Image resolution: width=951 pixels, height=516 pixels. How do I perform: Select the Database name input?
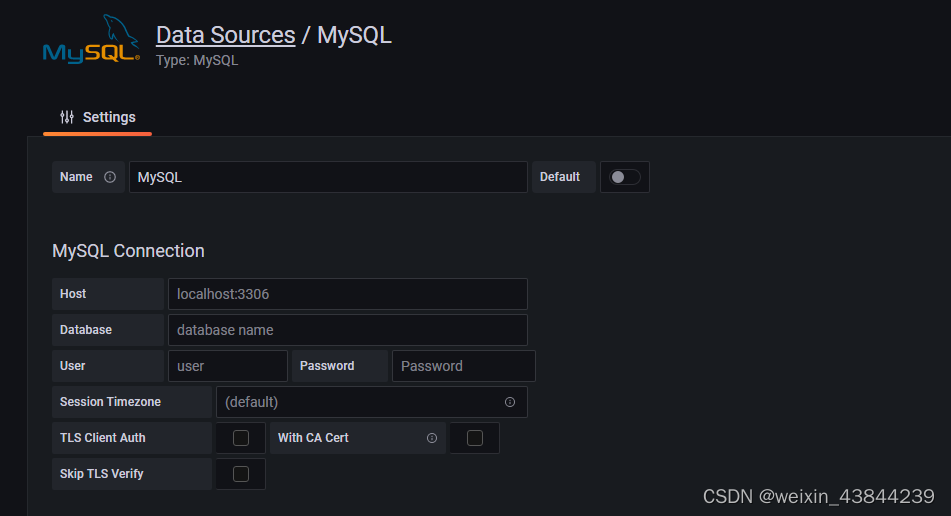point(347,330)
